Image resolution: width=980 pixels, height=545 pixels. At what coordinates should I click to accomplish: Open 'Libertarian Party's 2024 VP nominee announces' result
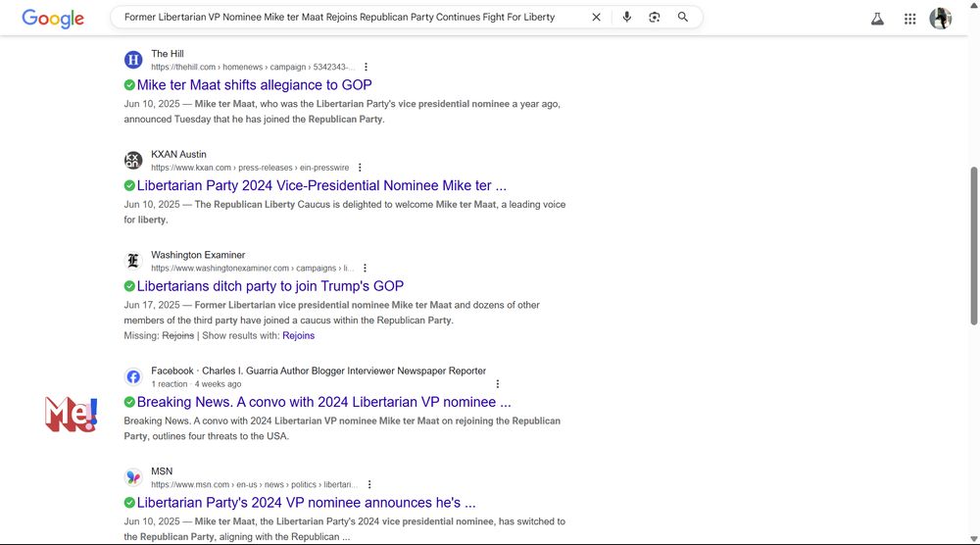(x=306, y=503)
